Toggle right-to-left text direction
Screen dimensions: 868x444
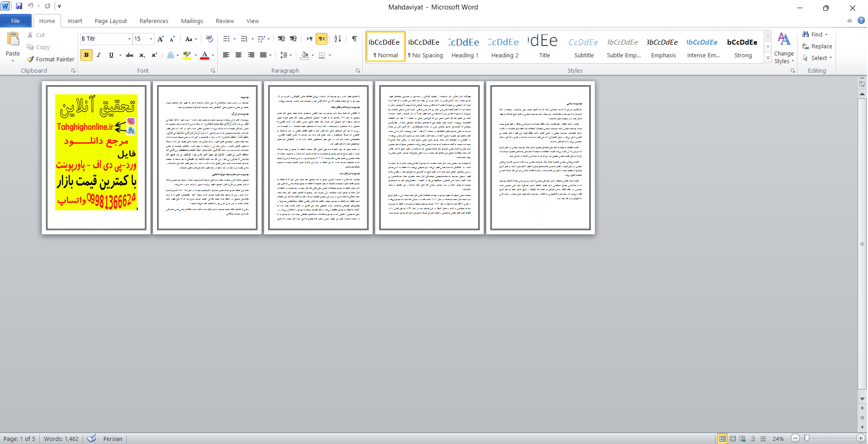click(x=322, y=39)
